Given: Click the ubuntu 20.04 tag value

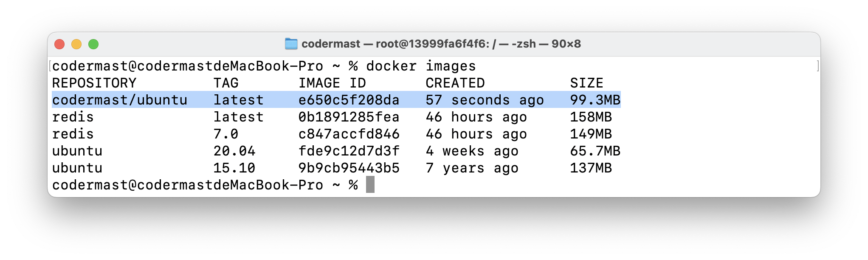Looking at the screenshot, I should coord(234,151).
